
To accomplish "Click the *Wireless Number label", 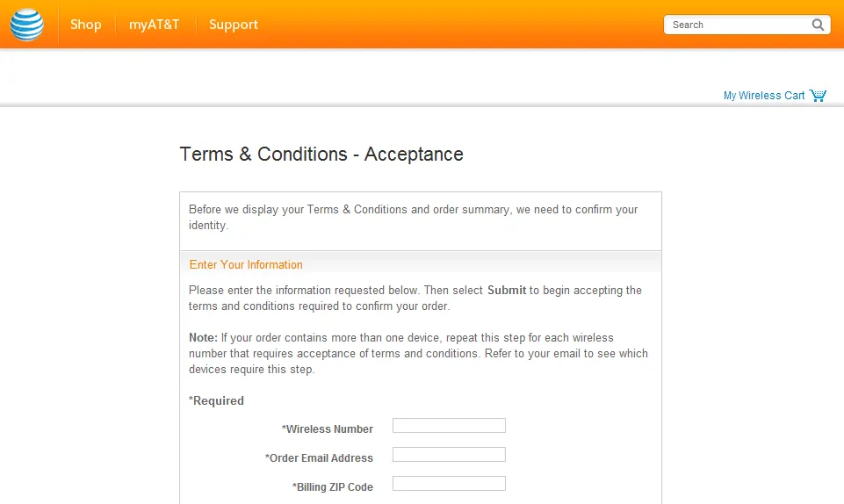I will click(x=328, y=429).
